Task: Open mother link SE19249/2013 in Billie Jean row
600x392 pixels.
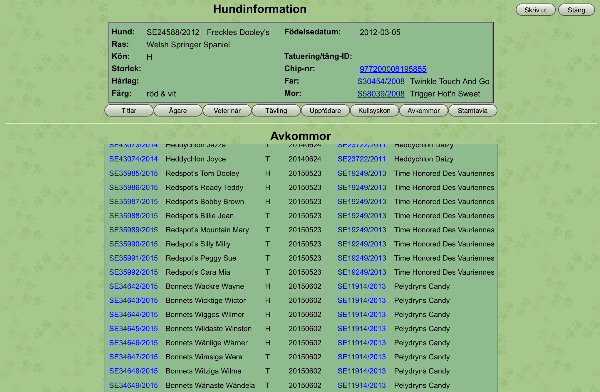Action: (x=362, y=216)
